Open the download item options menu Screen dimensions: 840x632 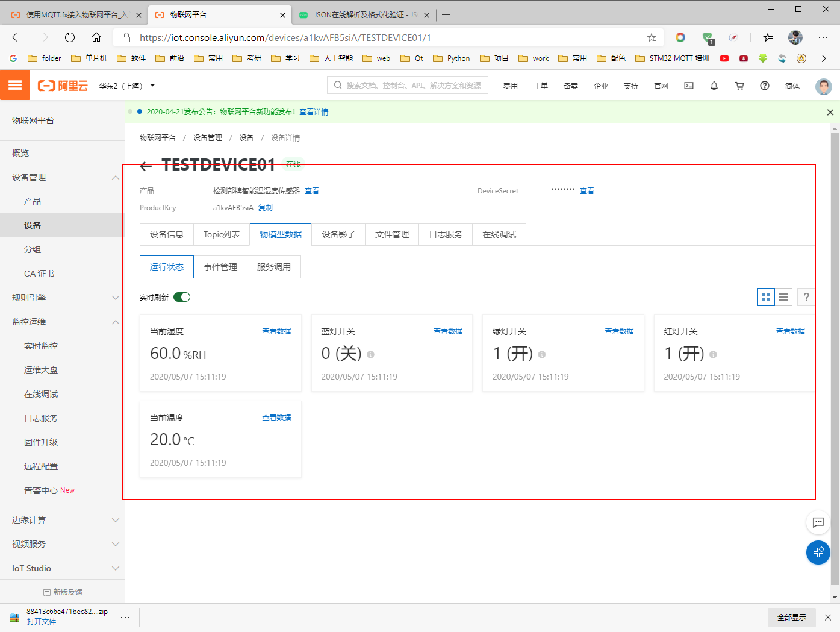(x=125, y=618)
